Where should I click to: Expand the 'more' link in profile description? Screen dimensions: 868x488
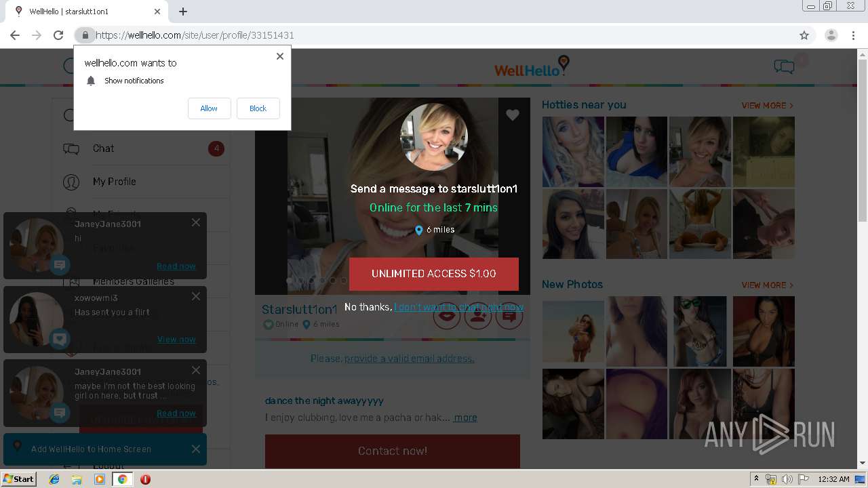point(465,418)
